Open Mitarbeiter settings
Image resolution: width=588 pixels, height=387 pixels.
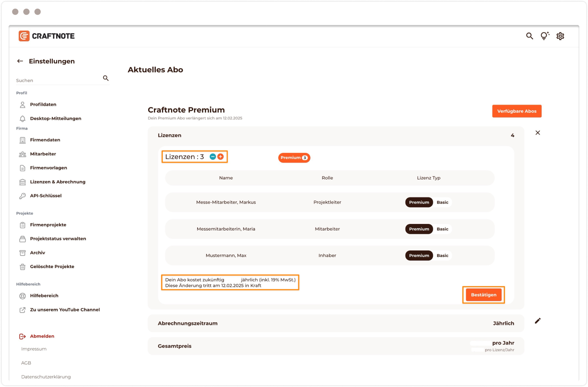click(43, 154)
